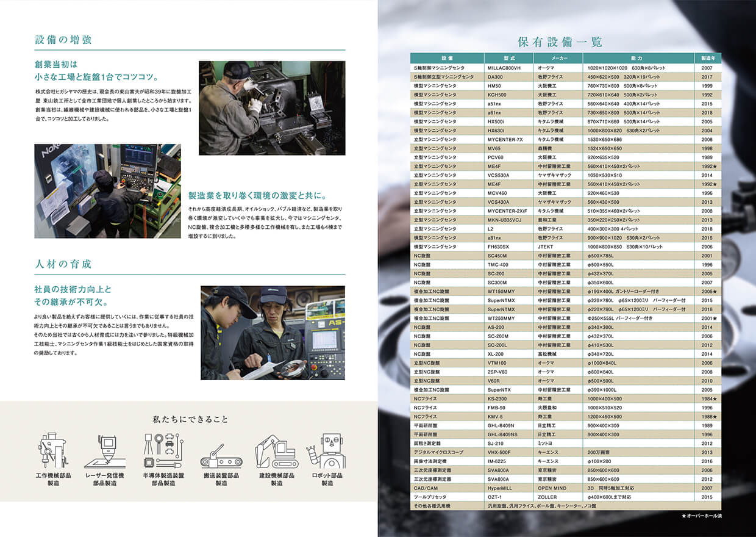This screenshot has height=537, width=756.
Task: Click the 型式 column header
Action: (x=508, y=59)
